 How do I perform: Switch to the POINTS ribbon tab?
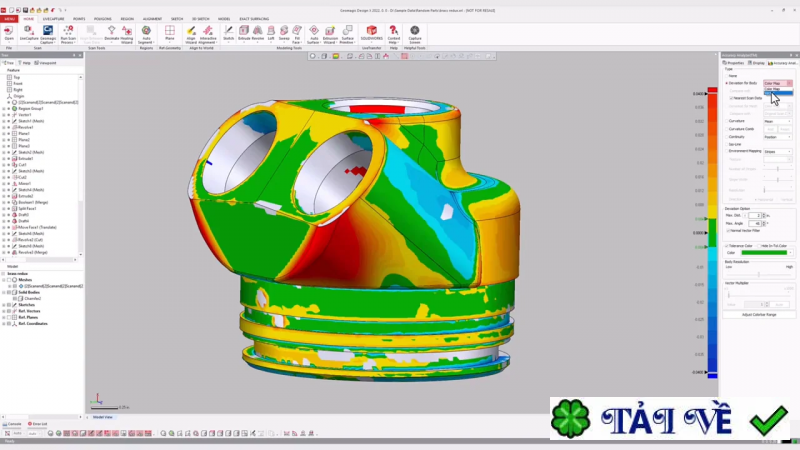(79, 19)
